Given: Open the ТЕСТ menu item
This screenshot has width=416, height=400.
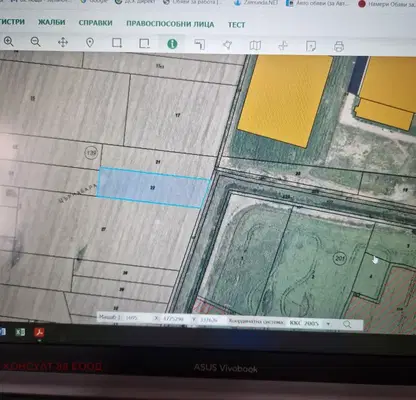Looking at the screenshot, I should (237, 25).
